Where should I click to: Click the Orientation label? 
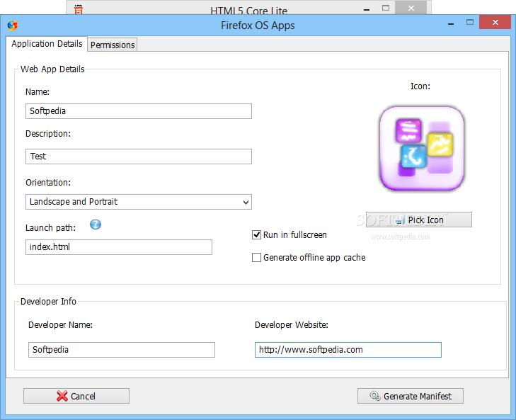pyautogui.click(x=48, y=183)
